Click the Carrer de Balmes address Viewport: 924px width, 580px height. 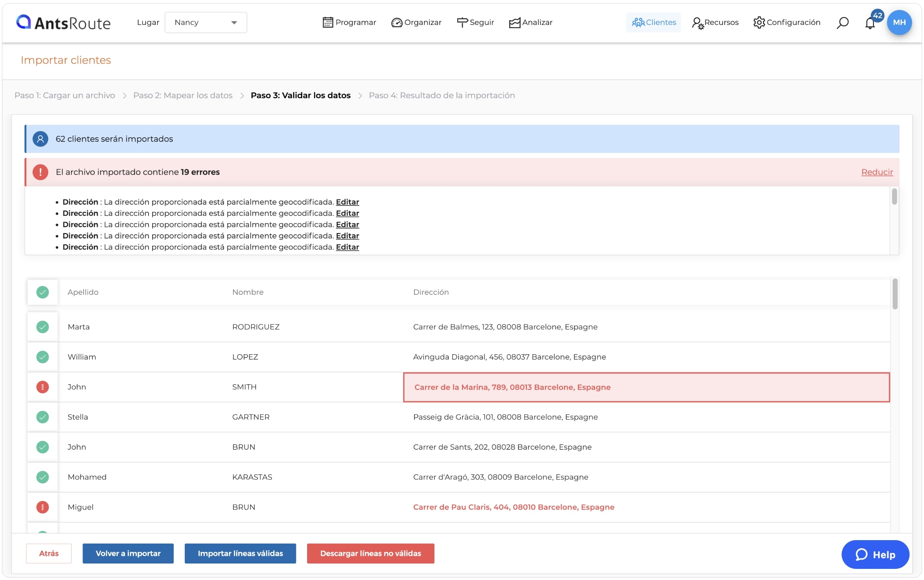point(505,327)
